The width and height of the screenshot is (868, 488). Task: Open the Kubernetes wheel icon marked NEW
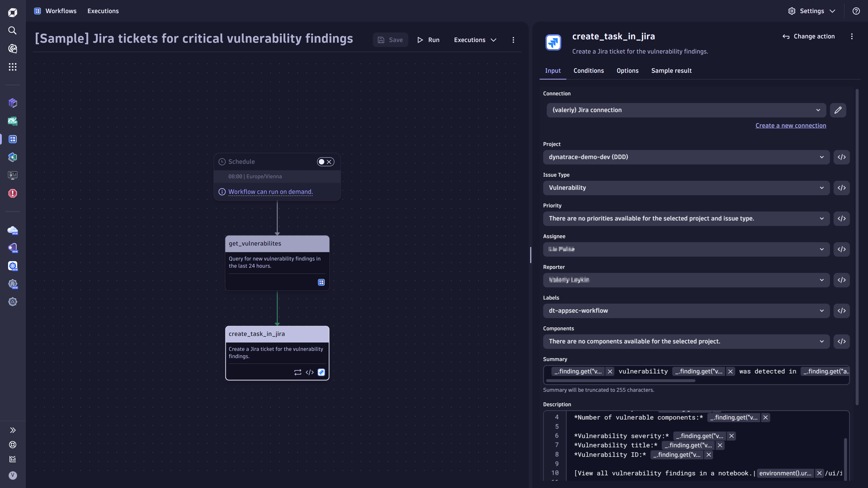coord(12,266)
